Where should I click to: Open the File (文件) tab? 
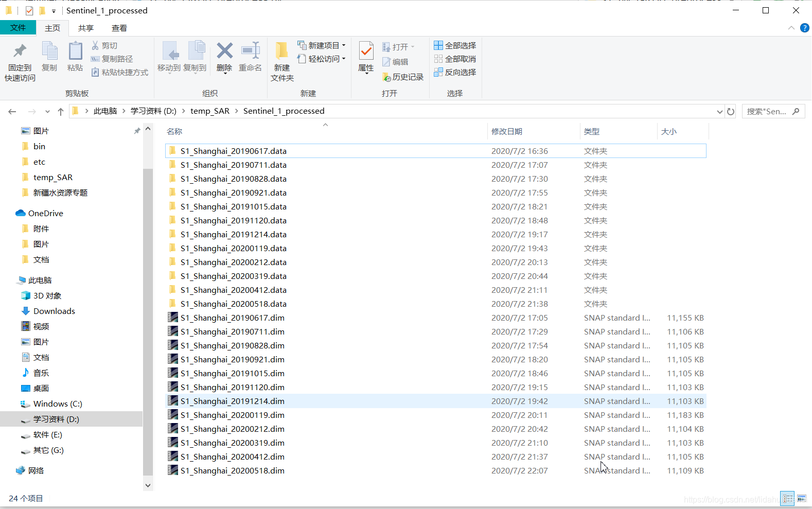coord(18,28)
